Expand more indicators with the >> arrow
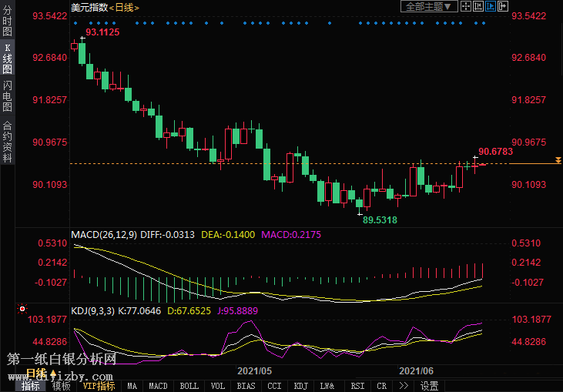 (402, 386)
